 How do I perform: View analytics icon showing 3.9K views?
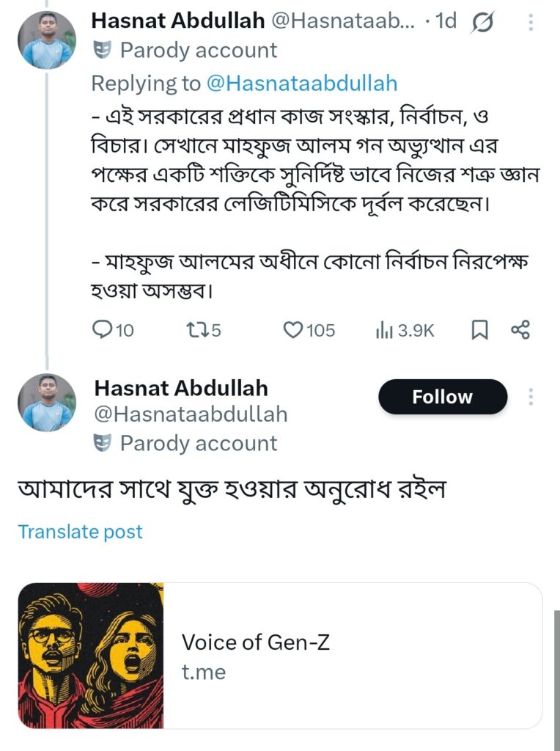385,331
